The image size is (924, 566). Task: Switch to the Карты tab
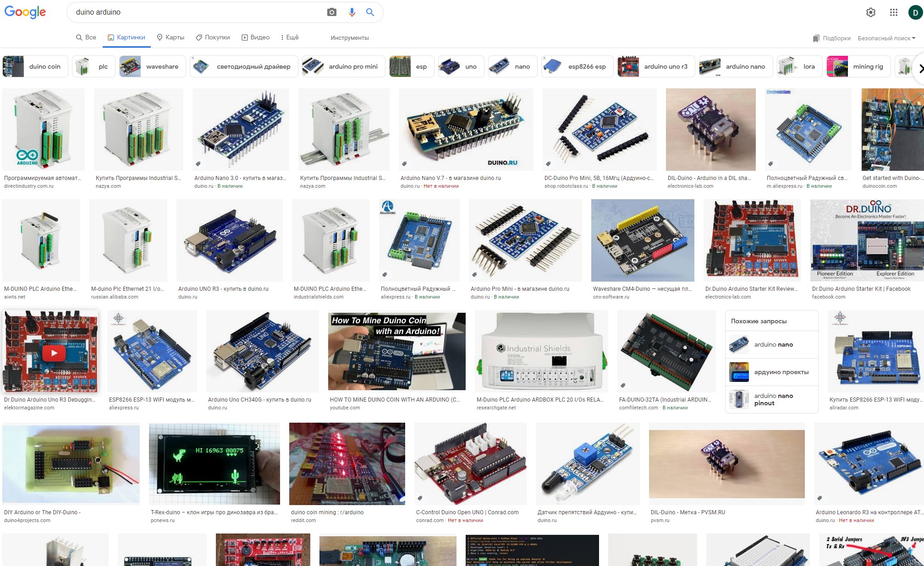pos(170,38)
